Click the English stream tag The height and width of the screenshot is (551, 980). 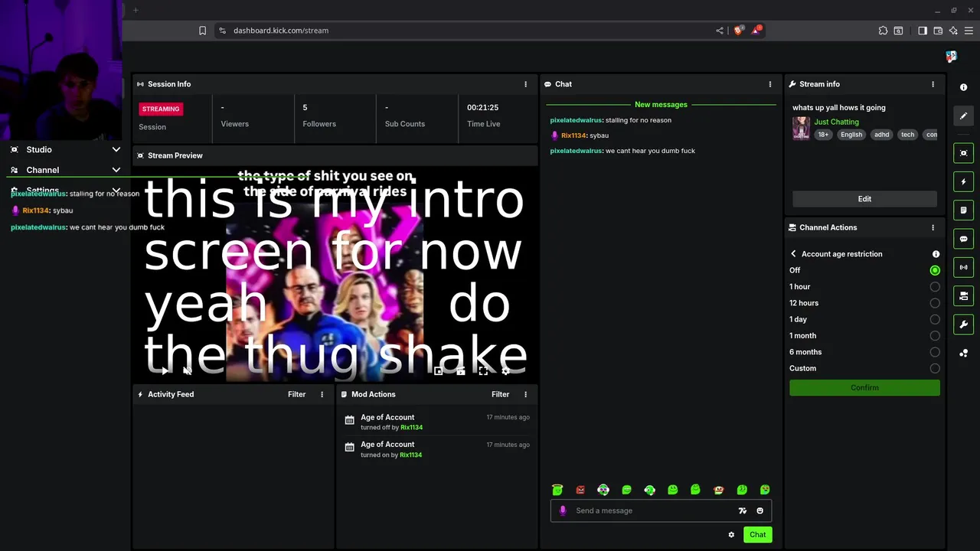(851, 135)
